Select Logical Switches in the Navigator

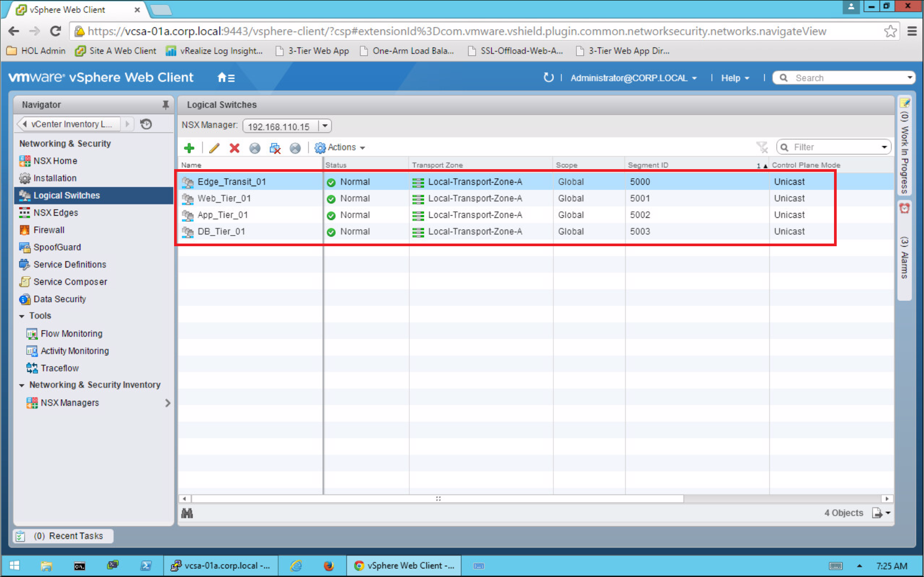94,195
